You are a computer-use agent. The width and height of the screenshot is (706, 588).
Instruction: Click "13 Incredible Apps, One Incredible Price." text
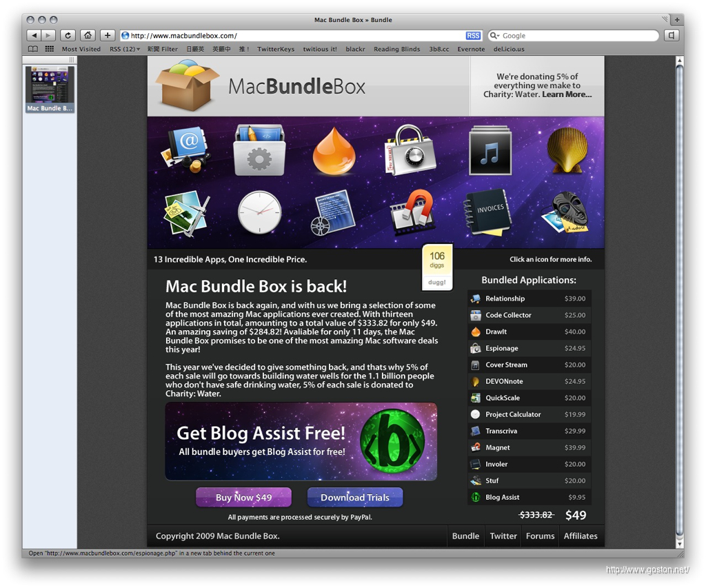pyautogui.click(x=230, y=259)
